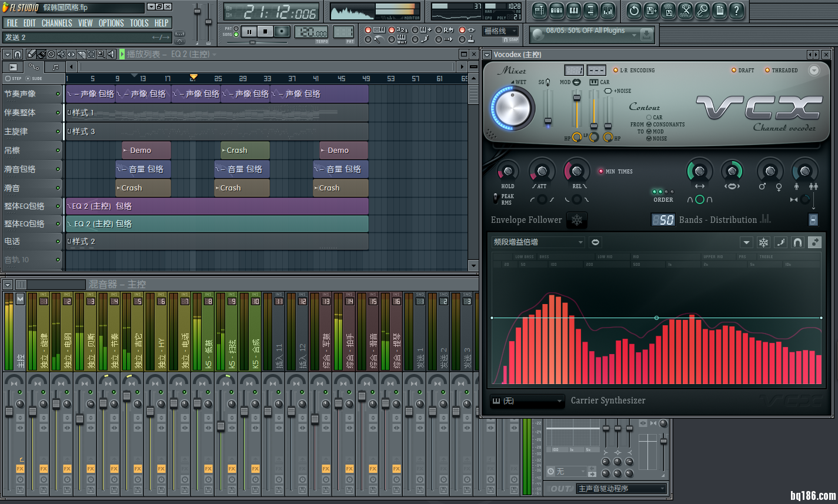Select the zoom magnifier tool in playlist

(101, 54)
